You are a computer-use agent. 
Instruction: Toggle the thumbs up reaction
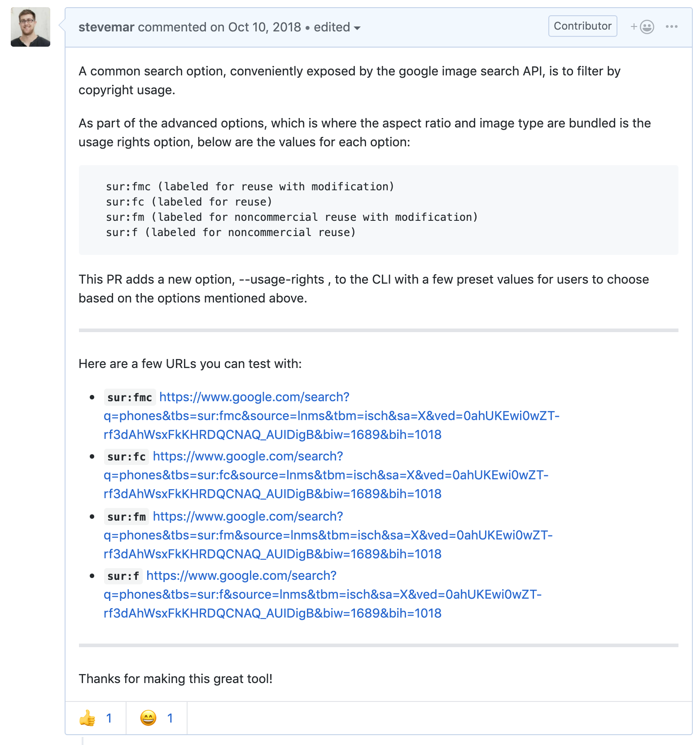point(96,718)
